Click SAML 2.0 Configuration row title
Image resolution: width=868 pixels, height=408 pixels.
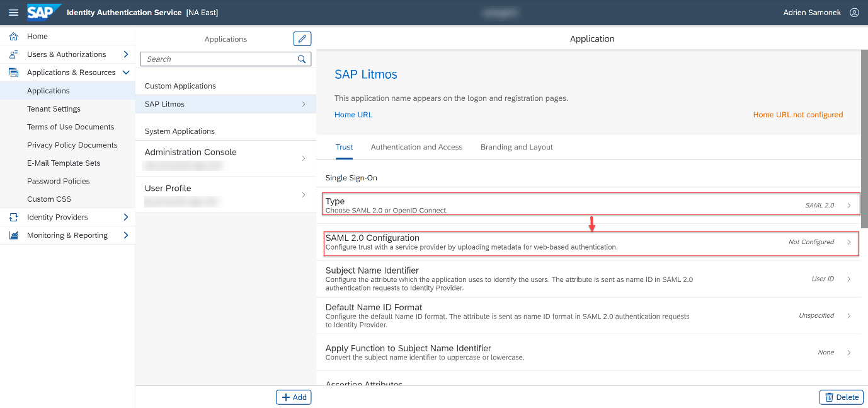coord(372,238)
